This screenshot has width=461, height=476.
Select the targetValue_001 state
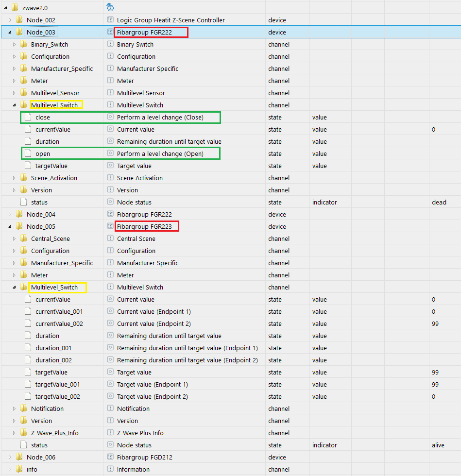tap(58, 384)
